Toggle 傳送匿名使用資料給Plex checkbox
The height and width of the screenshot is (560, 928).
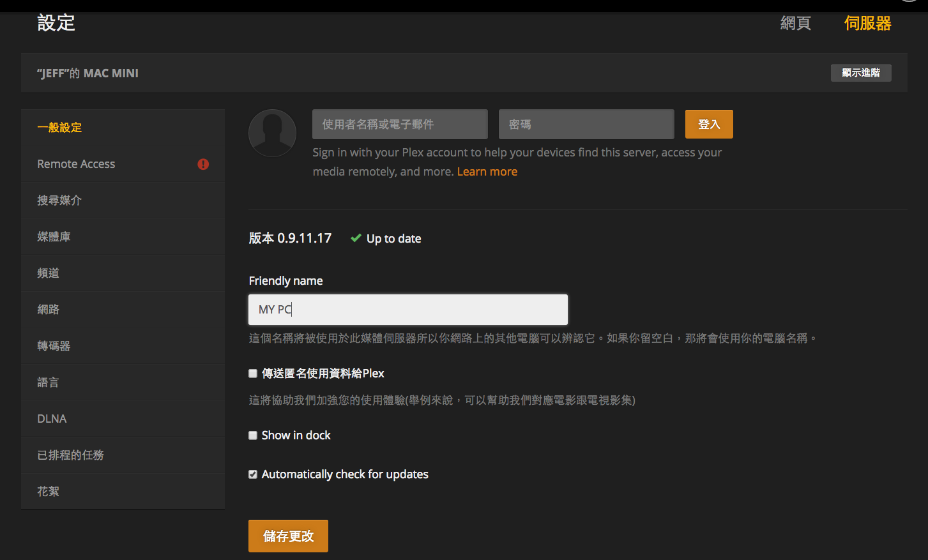[253, 374]
